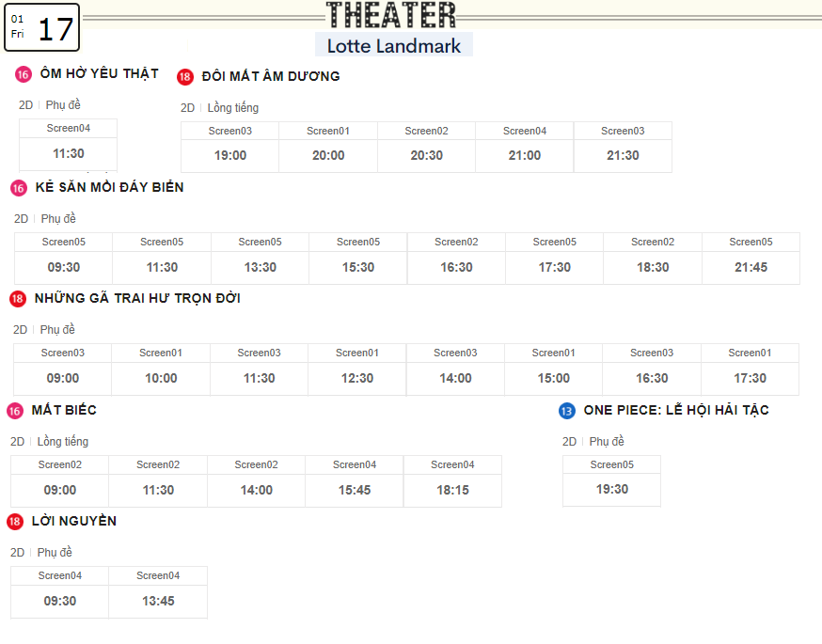822x644 pixels.
Task: Select the Lotte Landmark theater label
Action: (x=394, y=46)
